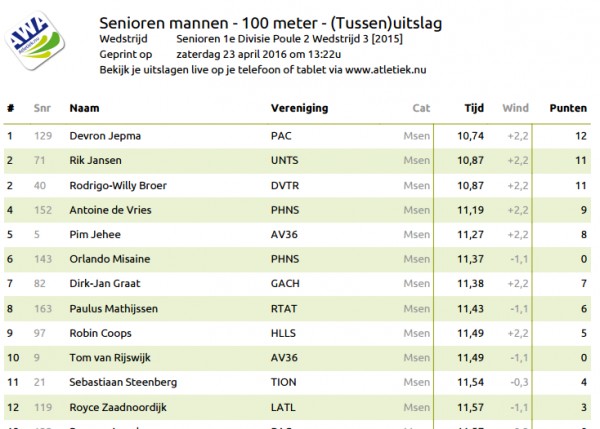This screenshot has height=429, width=600.
Task: Click the AWA atletiek.nu logo
Action: (x=34, y=41)
